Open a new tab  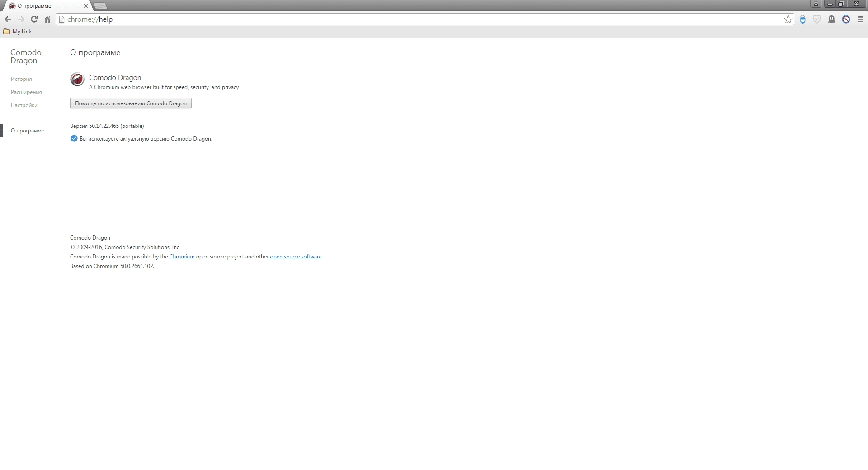[x=100, y=6]
